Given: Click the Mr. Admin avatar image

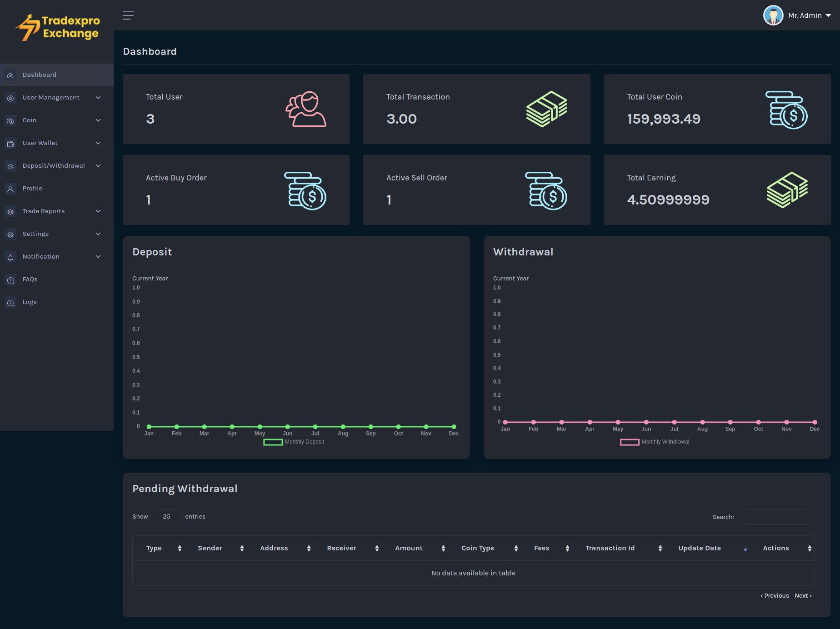Looking at the screenshot, I should pyautogui.click(x=773, y=15).
